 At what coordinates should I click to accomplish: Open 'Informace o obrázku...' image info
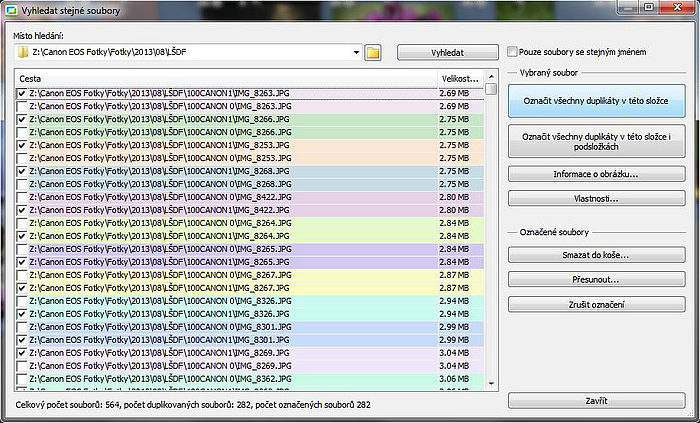click(x=596, y=174)
